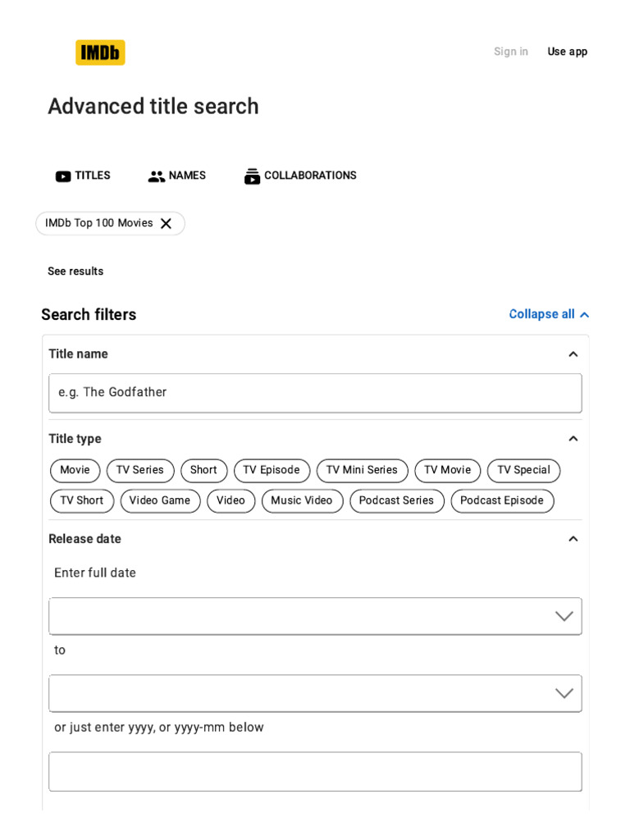Collapse the Title name section chevron

(573, 354)
